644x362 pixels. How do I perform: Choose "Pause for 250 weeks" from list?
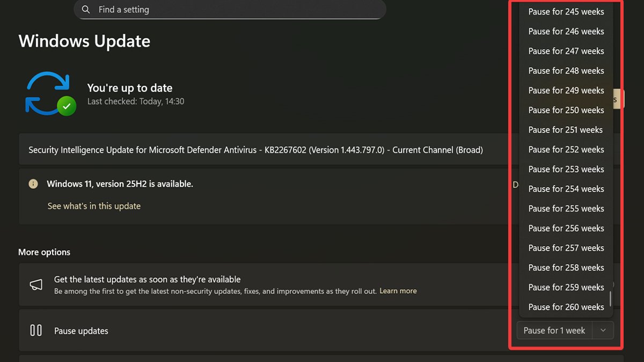(x=566, y=110)
